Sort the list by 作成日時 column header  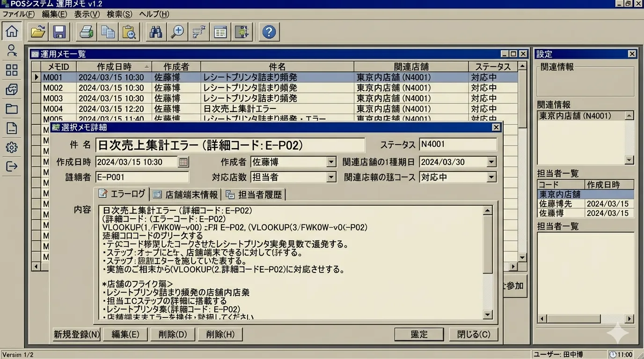[114, 67]
